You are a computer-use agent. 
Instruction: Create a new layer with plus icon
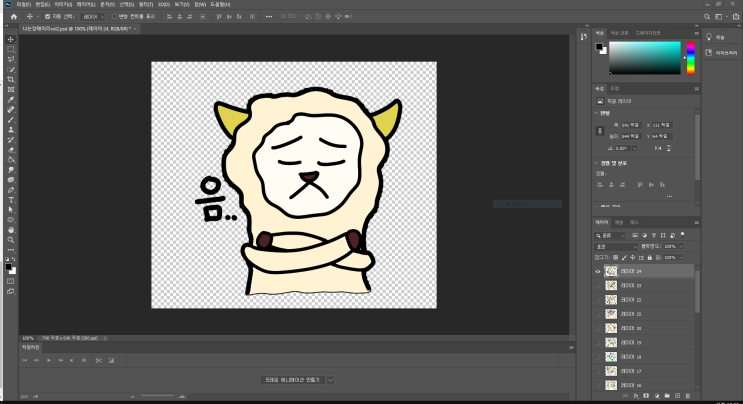pos(678,396)
